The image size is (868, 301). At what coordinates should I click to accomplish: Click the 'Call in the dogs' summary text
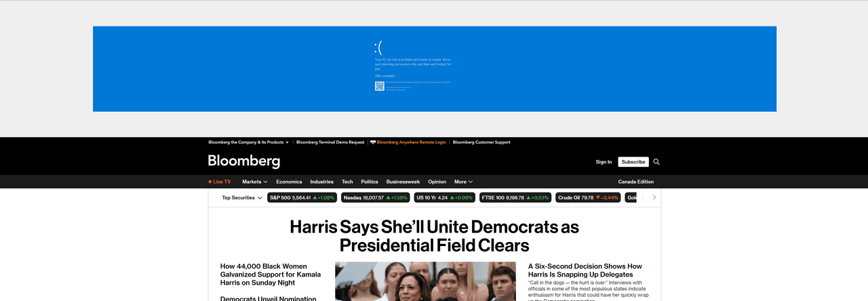pyautogui.click(x=587, y=289)
